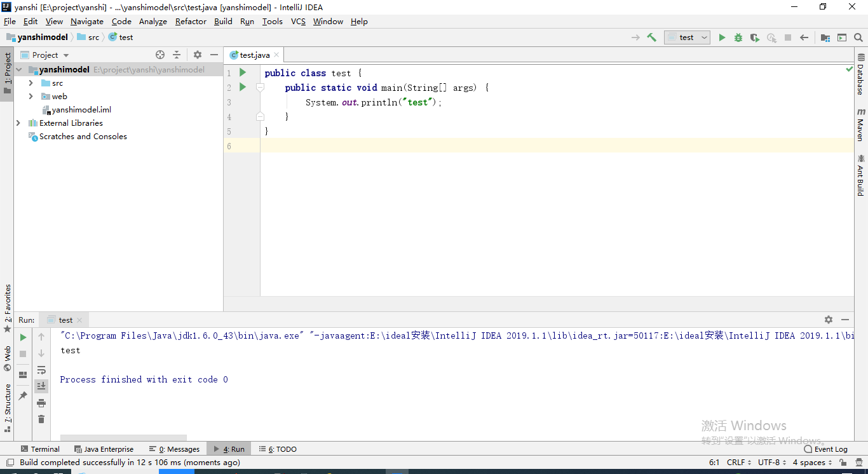Toggle soft-wrap in the Run console
This screenshot has height=474, width=868.
pyautogui.click(x=41, y=370)
